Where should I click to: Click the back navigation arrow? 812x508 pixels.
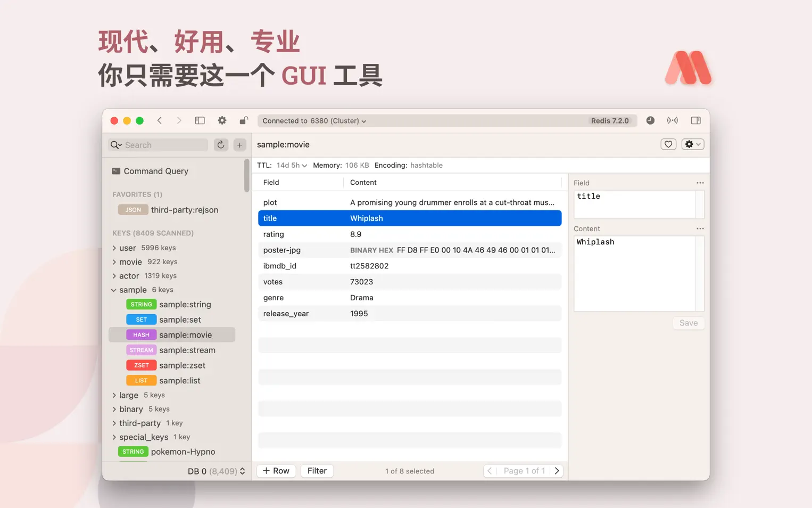(160, 120)
